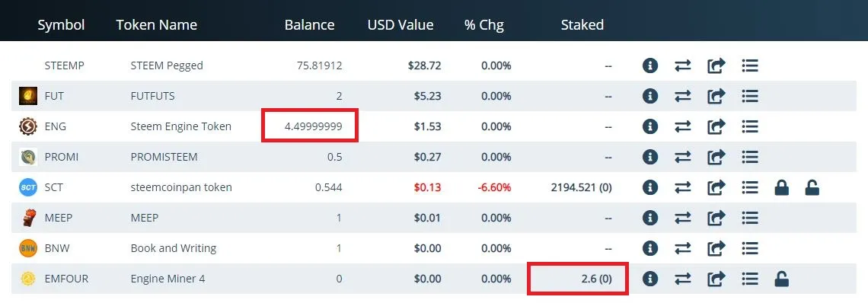Open SCT history list icon
Viewport: 868px width, 303px height.
749,187
